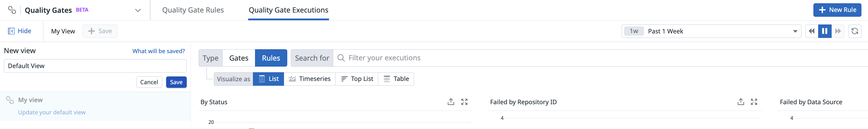Step time range backward
Viewport: 868px width, 129px height.
[x=811, y=31]
